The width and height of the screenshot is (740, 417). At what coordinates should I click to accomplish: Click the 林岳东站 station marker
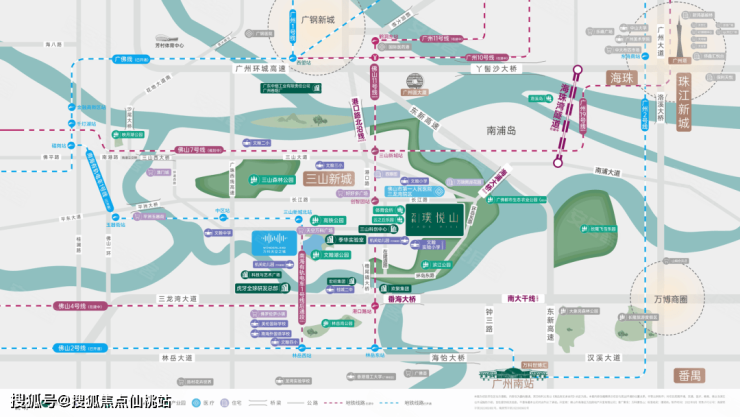click(x=375, y=349)
